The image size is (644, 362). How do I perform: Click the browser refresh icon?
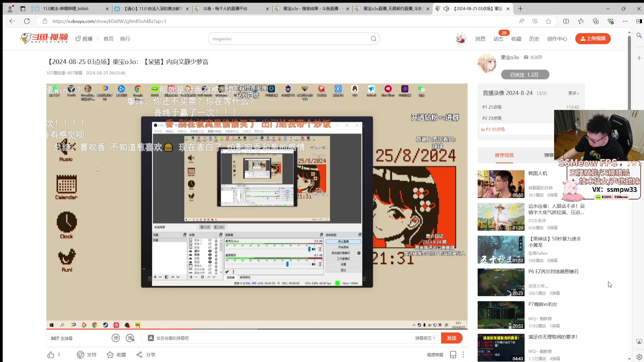[x=27, y=21]
